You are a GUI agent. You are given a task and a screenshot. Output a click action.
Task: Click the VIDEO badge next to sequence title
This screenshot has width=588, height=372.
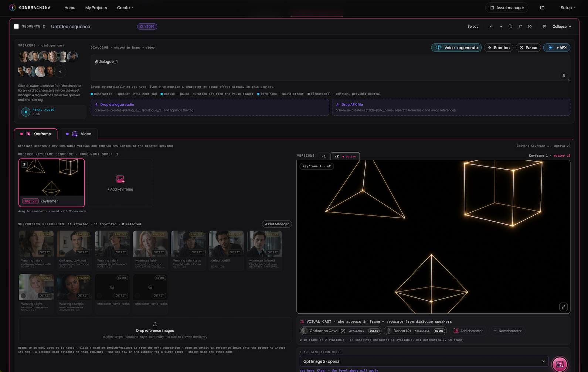click(x=147, y=27)
